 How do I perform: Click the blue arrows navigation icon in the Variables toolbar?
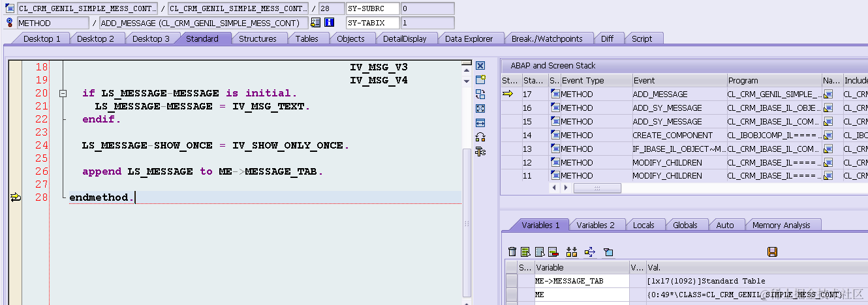[590, 252]
